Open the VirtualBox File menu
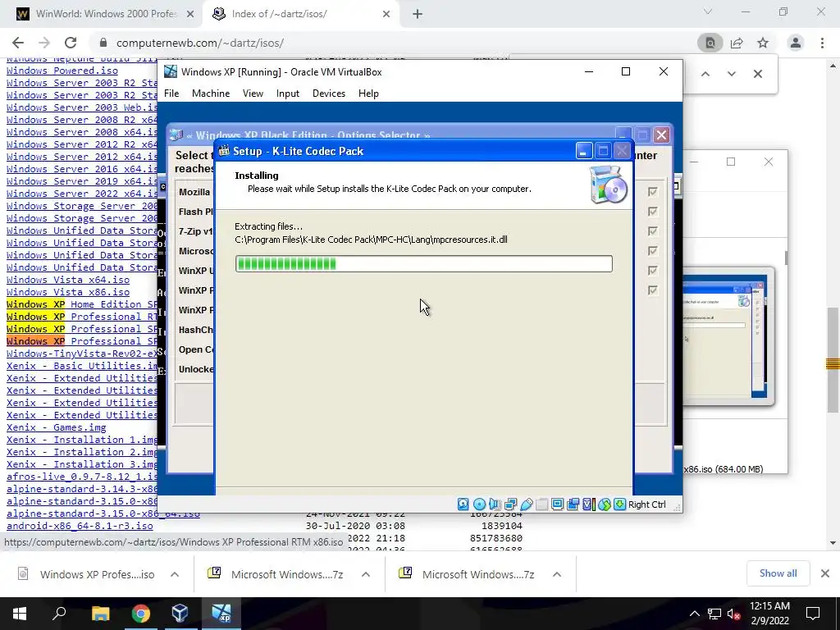840x630 pixels. pos(171,94)
